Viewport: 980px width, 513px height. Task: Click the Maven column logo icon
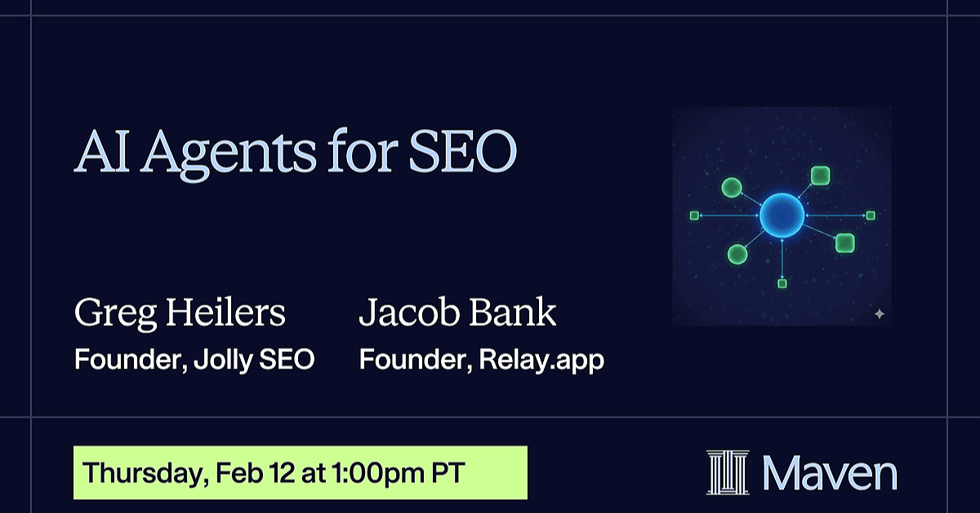click(728, 472)
